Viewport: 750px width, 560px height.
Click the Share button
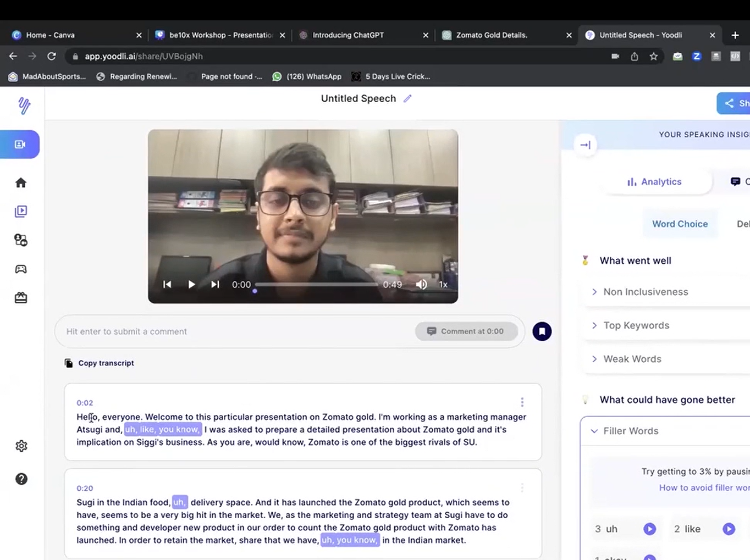[x=734, y=103]
